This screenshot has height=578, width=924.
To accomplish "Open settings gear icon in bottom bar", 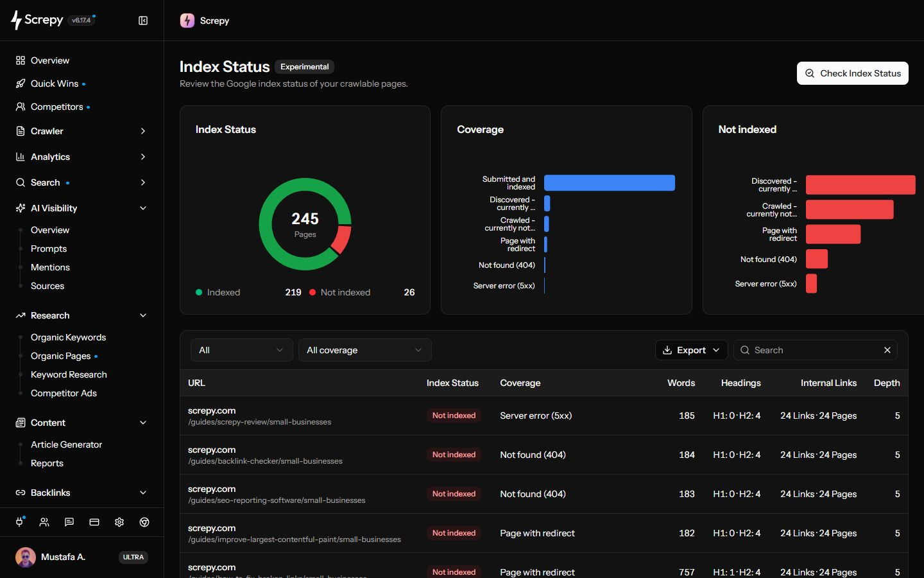I will [119, 522].
